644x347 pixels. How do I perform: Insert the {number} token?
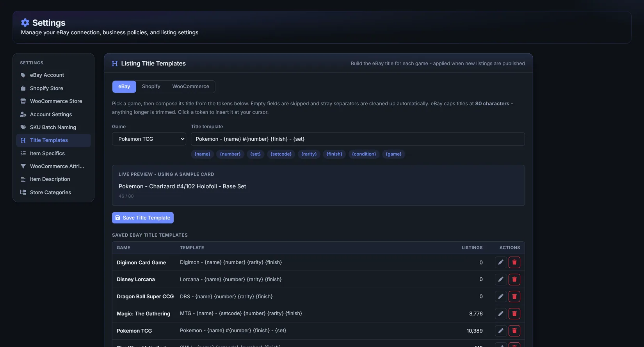230,154
